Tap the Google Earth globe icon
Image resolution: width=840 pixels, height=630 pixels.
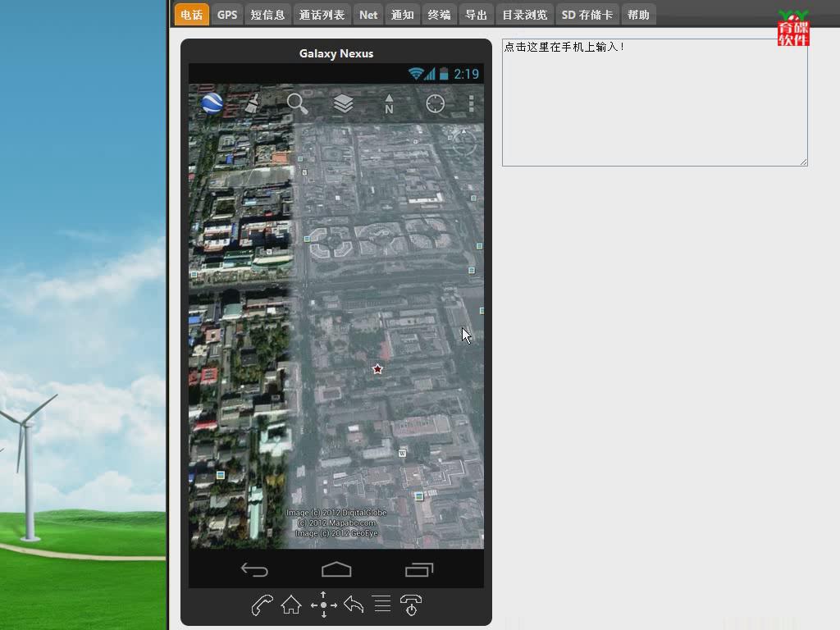coord(212,103)
